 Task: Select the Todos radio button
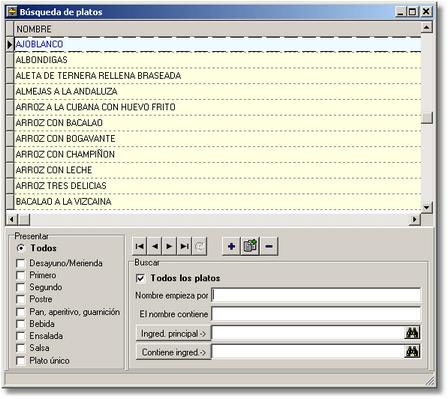point(21,248)
